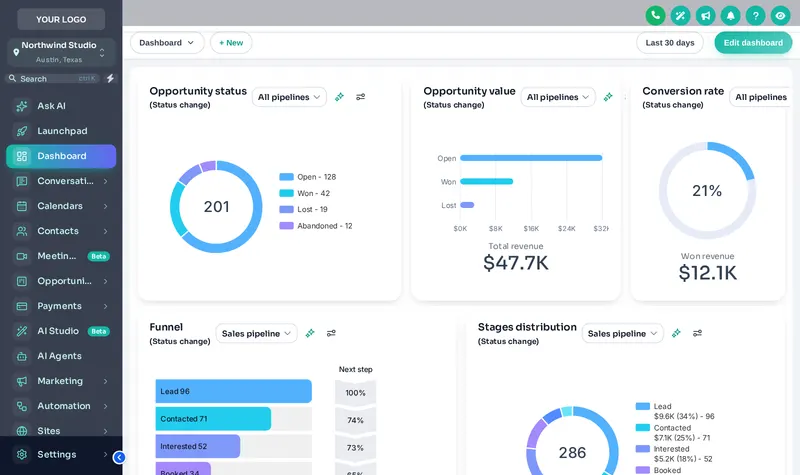Image resolution: width=800 pixels, height=475 pixels.
Task: Open All pipelines dropdown on Opportunity status
Action: tap(289, 97)
